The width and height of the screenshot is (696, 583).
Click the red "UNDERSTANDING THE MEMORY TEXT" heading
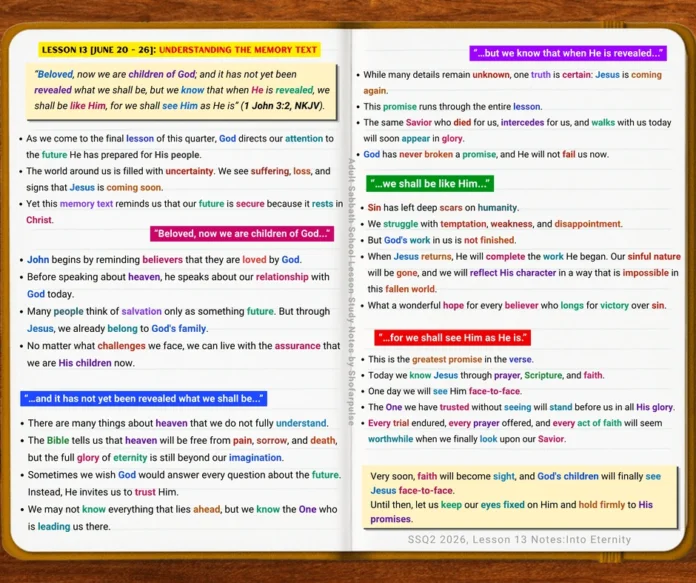(238, 50)
